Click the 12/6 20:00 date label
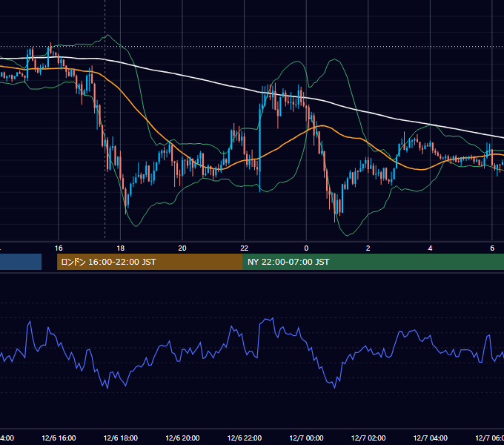This screenshot has height=445, width=504. click(x=182, y=438)
